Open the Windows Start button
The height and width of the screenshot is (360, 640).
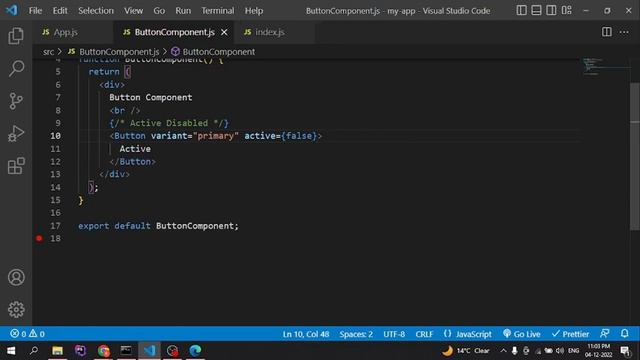(x=11, y=351)
